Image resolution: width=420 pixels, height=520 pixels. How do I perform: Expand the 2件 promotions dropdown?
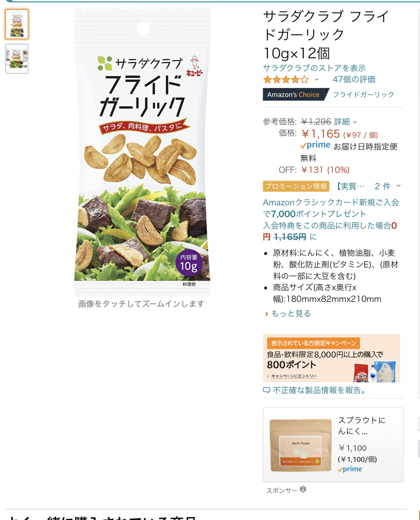[x=387, y=186]
